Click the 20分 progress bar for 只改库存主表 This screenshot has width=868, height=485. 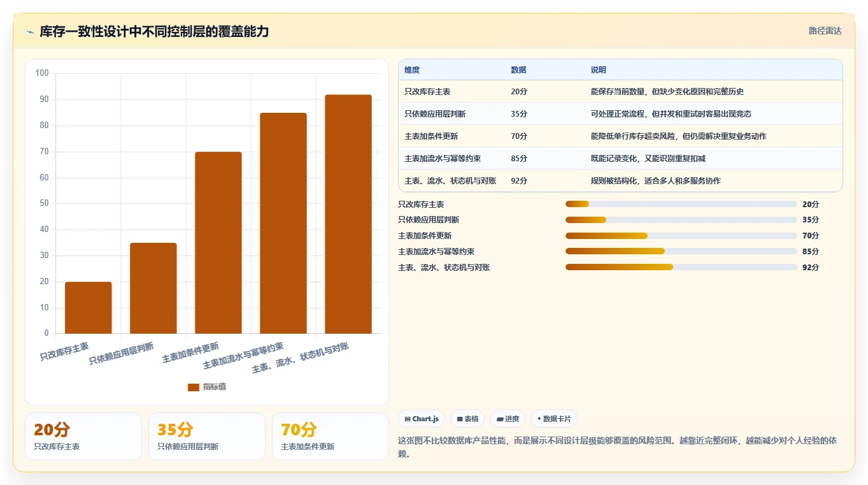click(x=681, y=204)
